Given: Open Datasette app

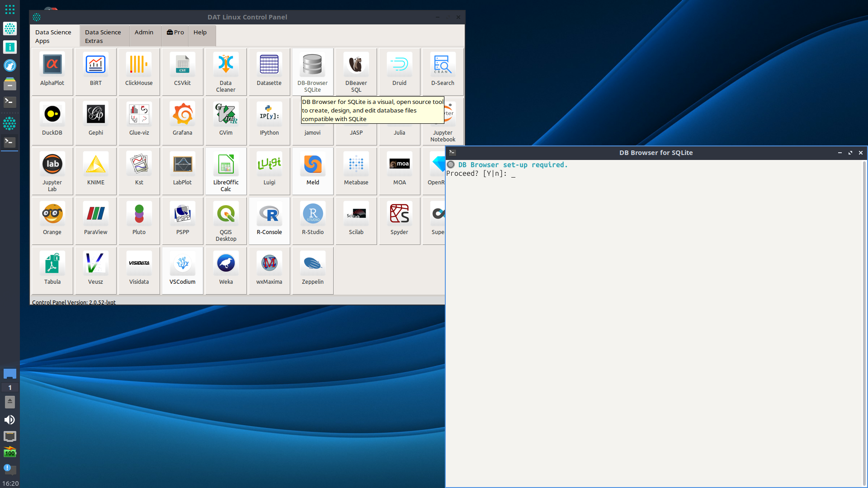Looking at the screenshot, I should pyautogui.click(x=269, y=71).
